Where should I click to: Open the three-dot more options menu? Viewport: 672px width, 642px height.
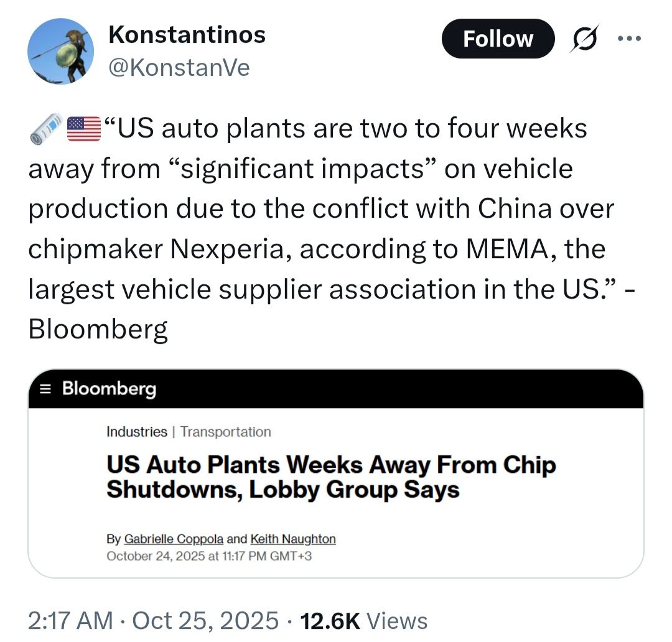coord(628,39)
